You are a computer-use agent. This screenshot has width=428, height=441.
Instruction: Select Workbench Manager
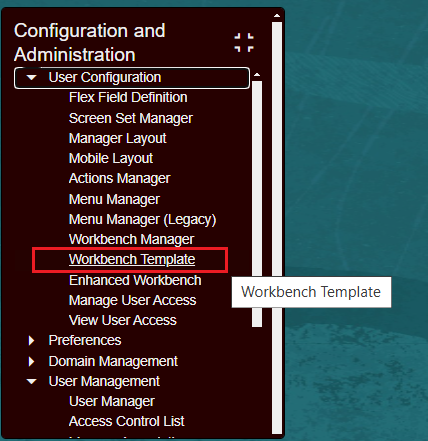(131, 239)
